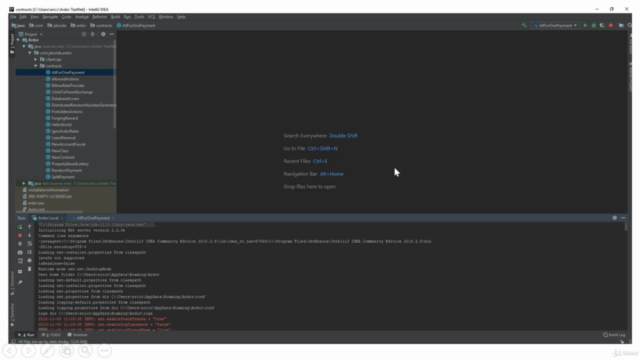Clear console with the trash icon
The width and height of the screenshot is (640, 360).
point(29,269)
